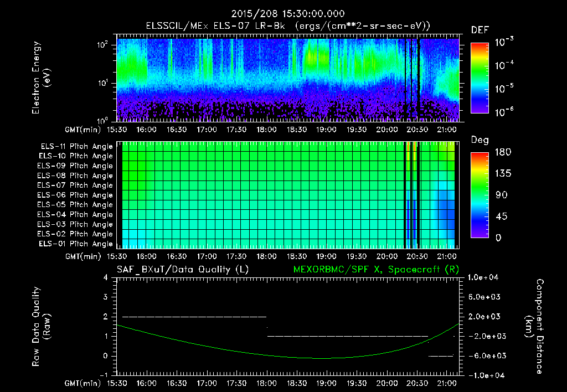Click 18:00 tick under the pitch angle panel
Image resolution: width=567 pixels, height=392 pixels.
point(266,257)
